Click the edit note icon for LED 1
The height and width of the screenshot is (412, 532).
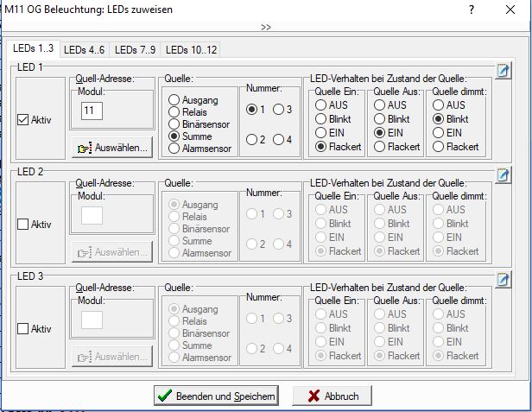click(x=503, y=71)
